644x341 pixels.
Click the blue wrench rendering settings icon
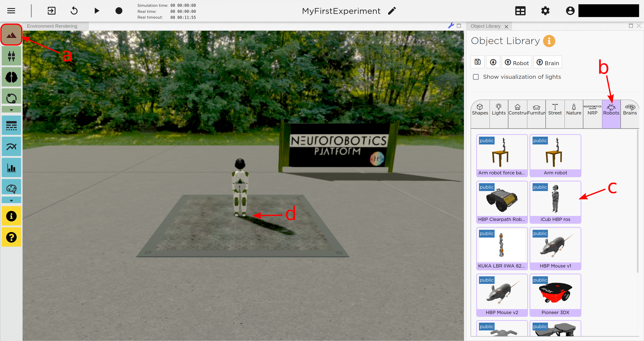451,26
